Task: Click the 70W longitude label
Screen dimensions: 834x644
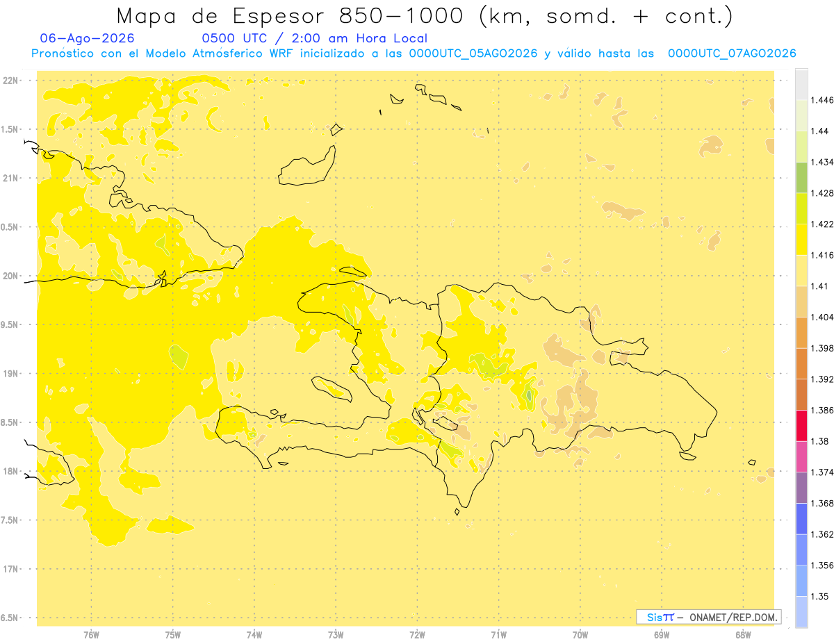Action: coord(580,634)
